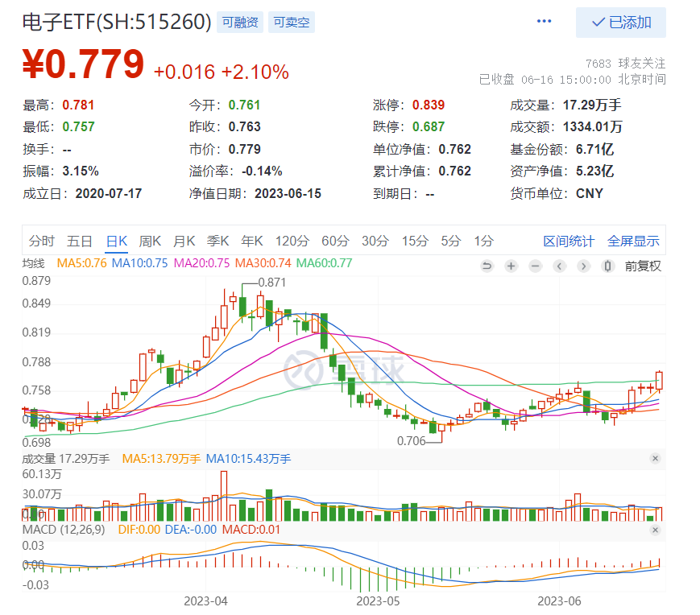The image size is (700, 615).
Task: Click the 电子ETF(SH:515260) title
Action: coord(117,22)
